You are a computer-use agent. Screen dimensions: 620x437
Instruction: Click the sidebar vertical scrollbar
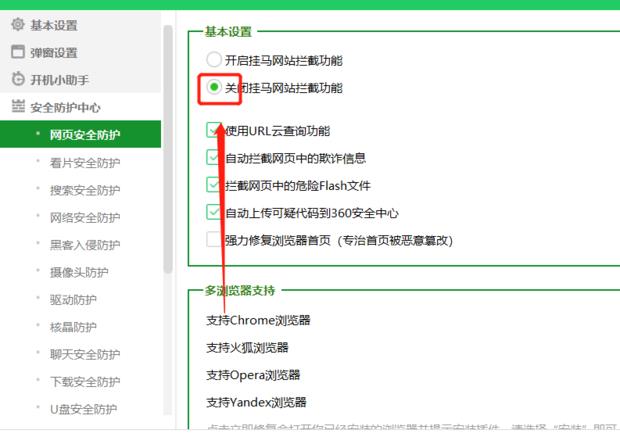(168, 149)
